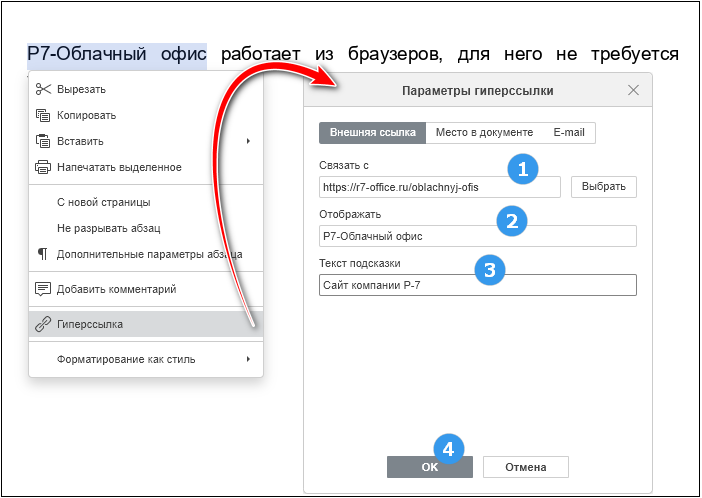The image size is (702, 498).
Task: Choose Копировать from the context menu
Action: 146,115
